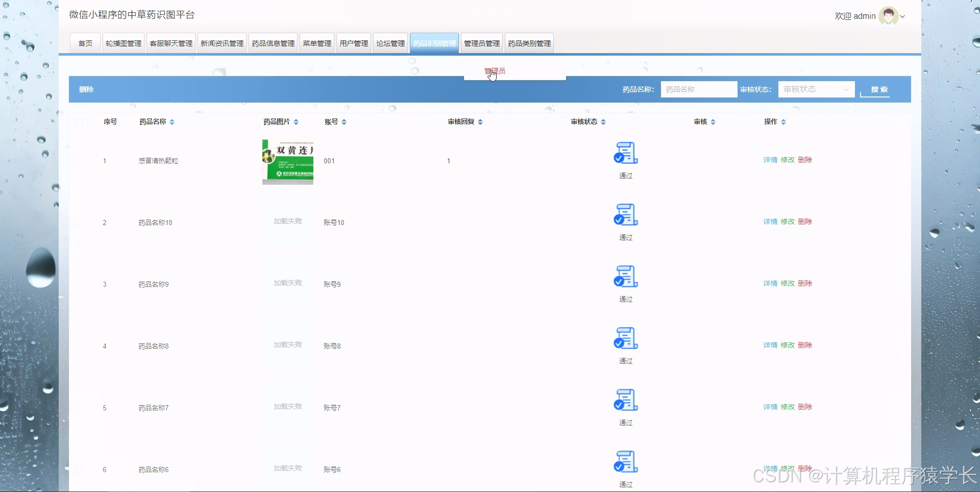
Task: Check the row checkbox for 药品名称10
Action: [78, 223]
